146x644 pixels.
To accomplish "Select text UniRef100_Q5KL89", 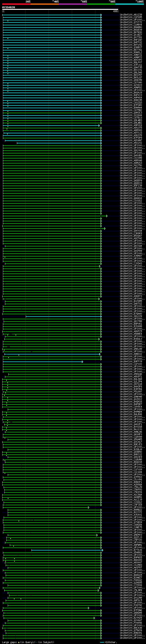I will [131, 349].
